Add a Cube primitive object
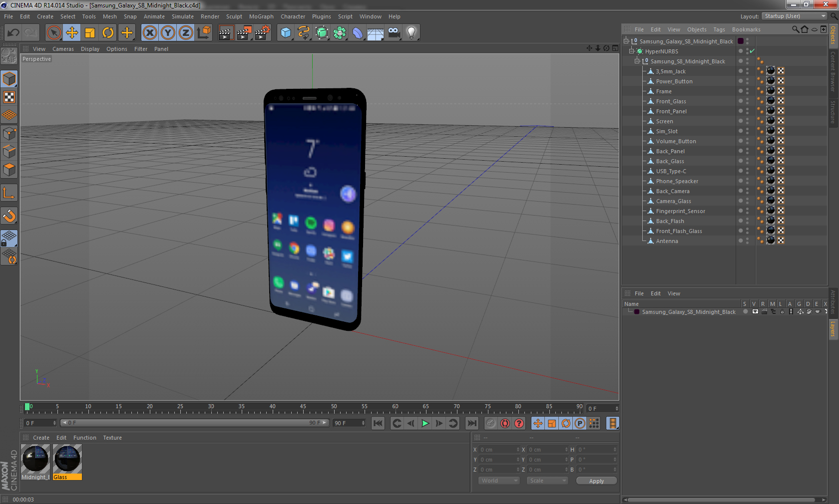The width and height of the screenshot is (839, 504). (x=286, y=33)
